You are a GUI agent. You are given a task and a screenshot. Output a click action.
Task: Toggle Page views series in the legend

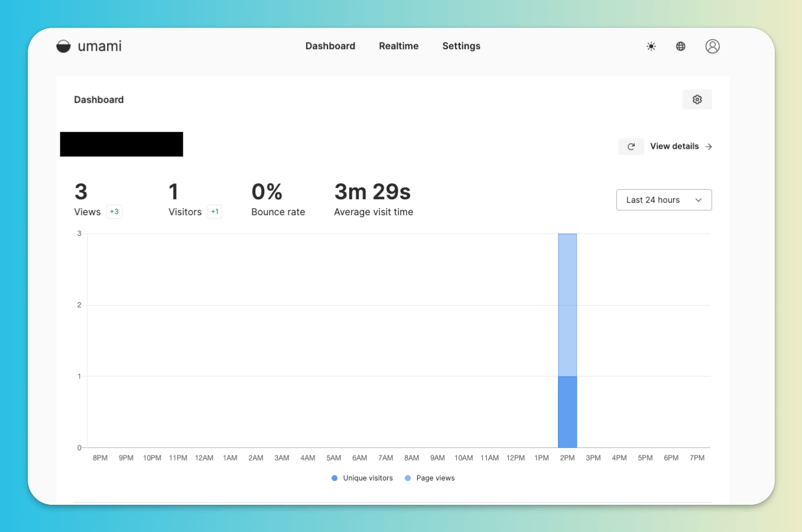point(430,478)
